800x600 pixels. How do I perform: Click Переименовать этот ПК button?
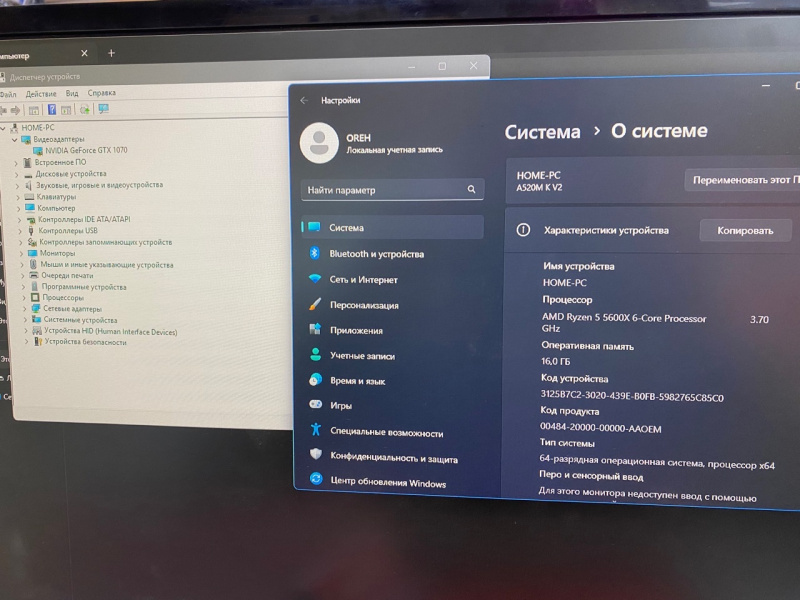742,180
